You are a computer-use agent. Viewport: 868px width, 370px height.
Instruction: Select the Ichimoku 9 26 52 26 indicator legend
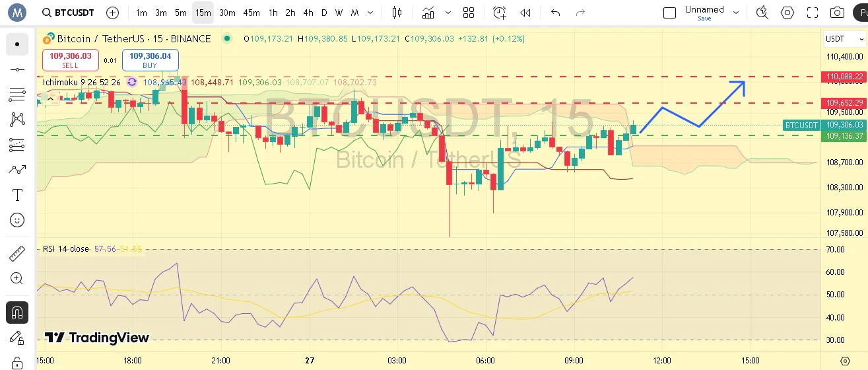(81, 83)
